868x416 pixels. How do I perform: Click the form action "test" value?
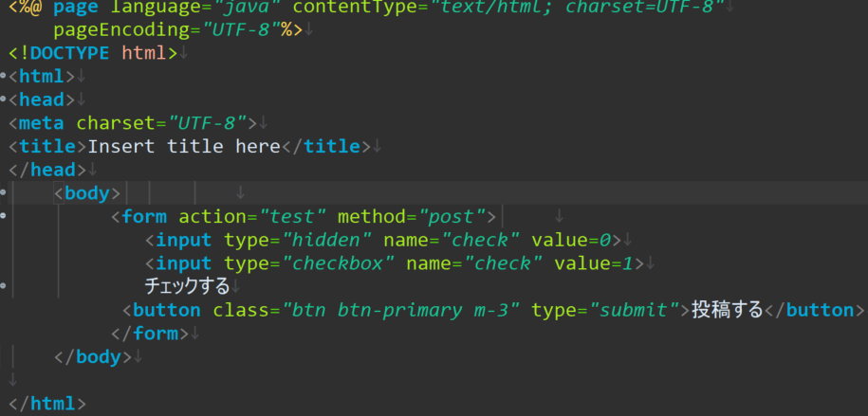tap(293, 217)
